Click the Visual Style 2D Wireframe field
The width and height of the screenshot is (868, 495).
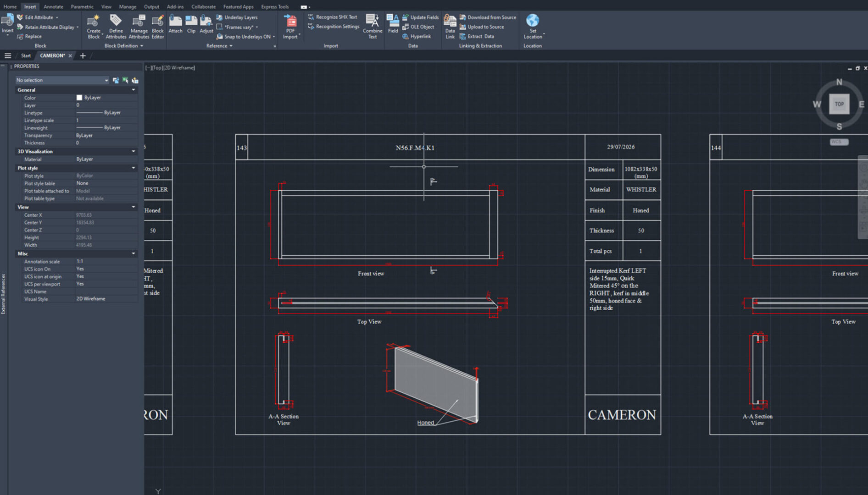tap(106, 299)
